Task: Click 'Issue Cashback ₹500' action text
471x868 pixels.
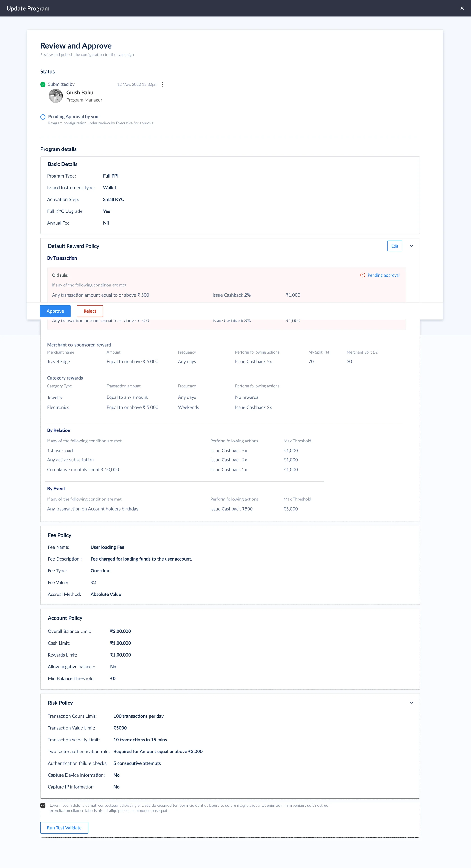Action: click(231, 509)
